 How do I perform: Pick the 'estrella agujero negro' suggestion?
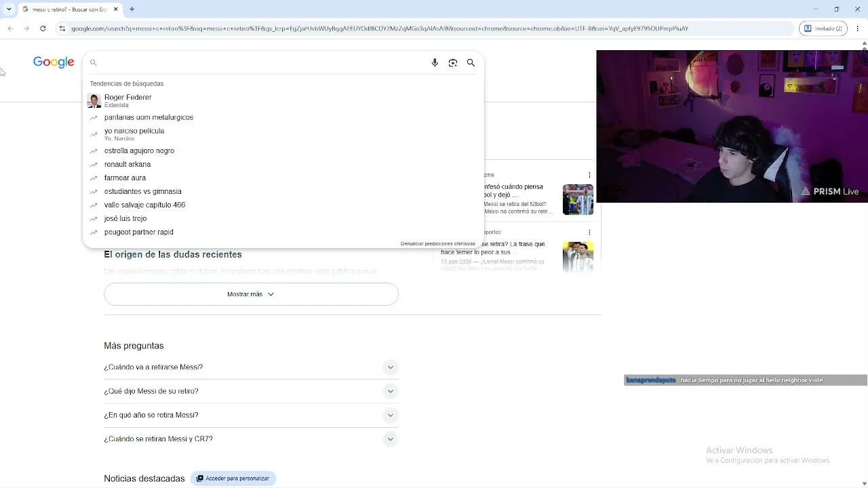pos(283,150)
